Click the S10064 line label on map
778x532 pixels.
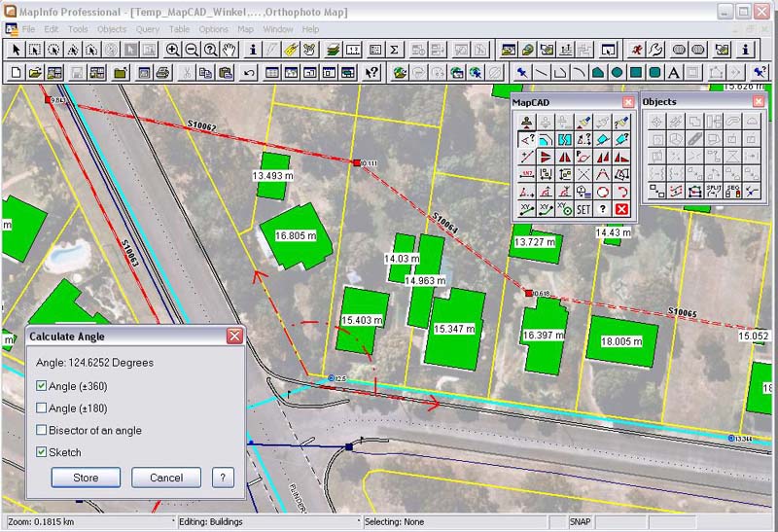pyautogui.click(x=445, y=223)
